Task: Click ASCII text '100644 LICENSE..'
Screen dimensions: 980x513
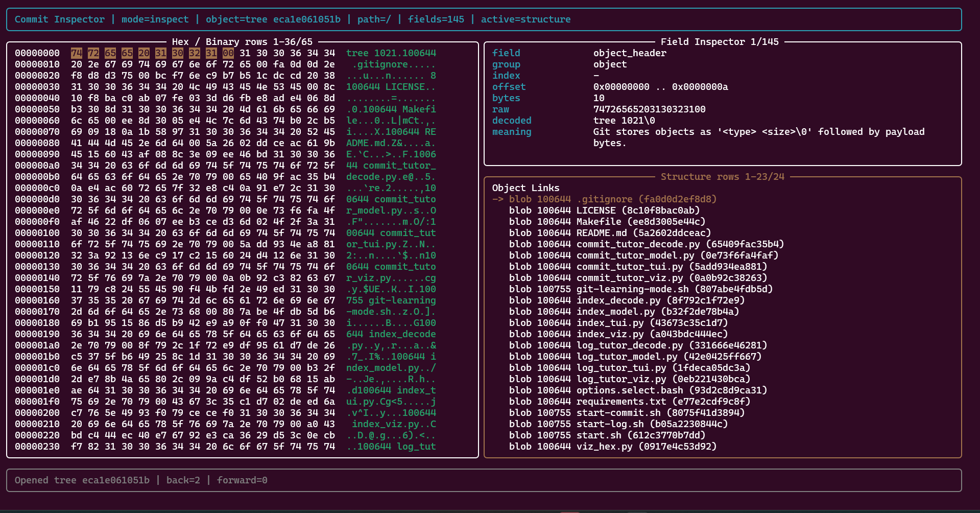Action: 391,87
